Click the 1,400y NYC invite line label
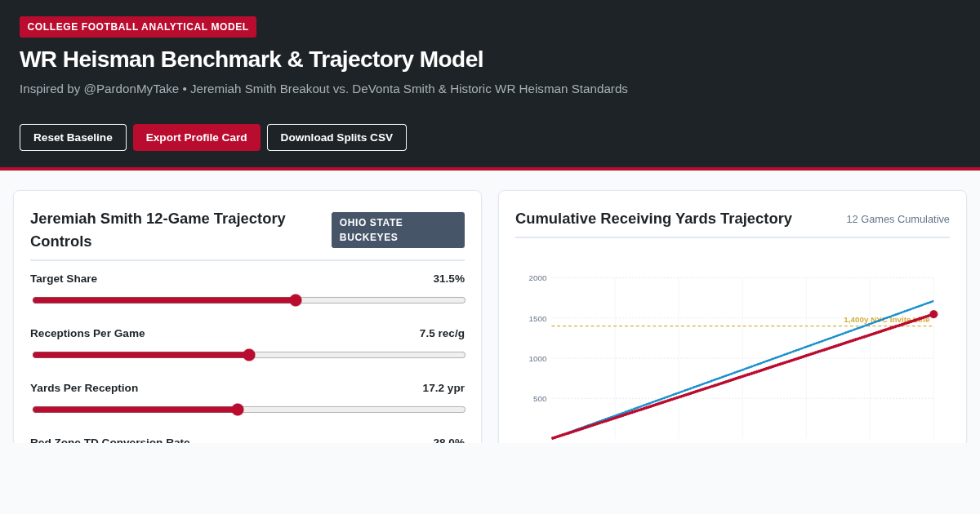980x514 pixels. (887, 320)
